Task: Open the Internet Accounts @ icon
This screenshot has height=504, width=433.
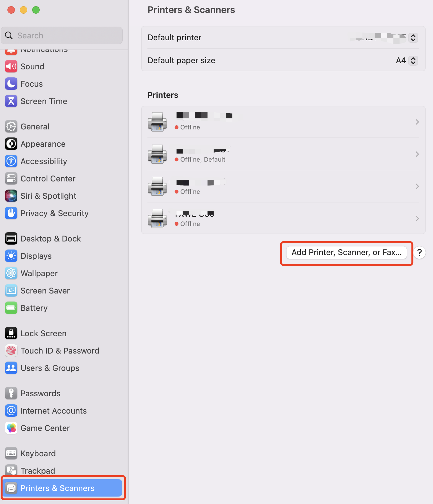Action: point(11,411)
